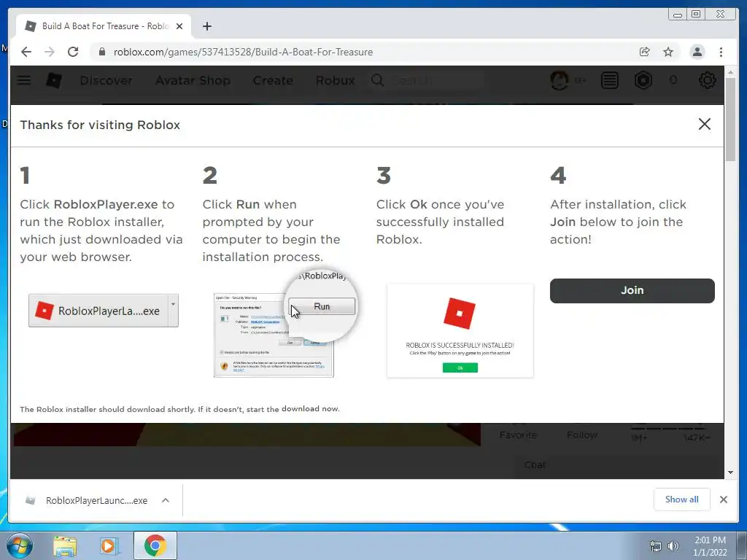This screenshot has height=560, width=747.
Task: Expand download item options chevron
Action: (x=166, y=500)
